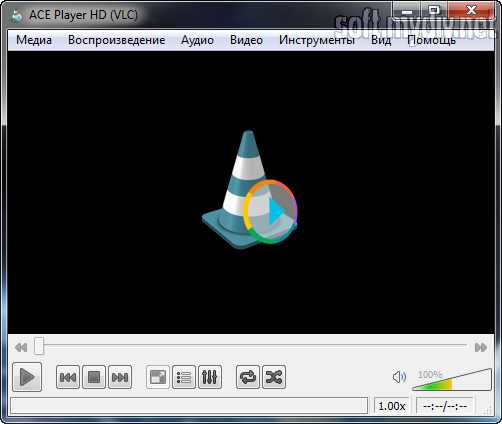Open extended settings equalizer icon
Screen dimensions: 502x424
click(210, 377)
